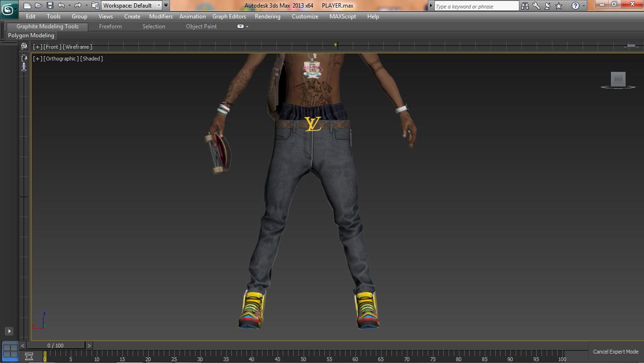Click the Polygon Modeling panel button
The image size is (644, 363).
(31, 35)
